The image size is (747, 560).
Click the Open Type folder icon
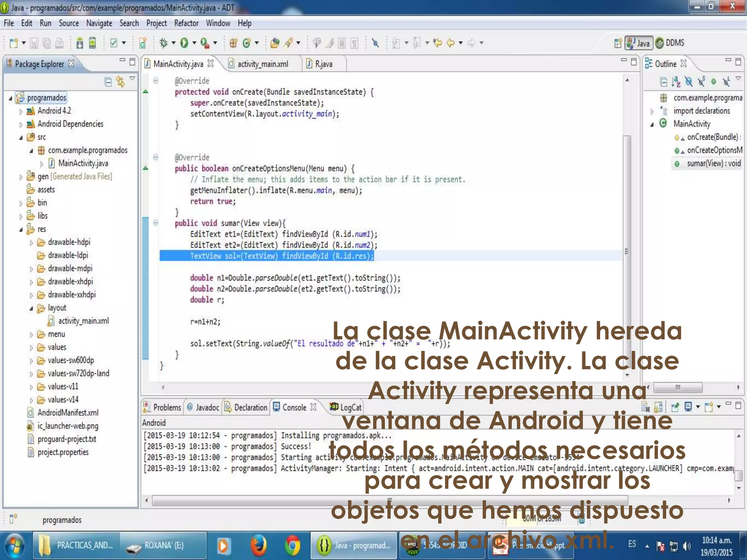click(275, 43)
